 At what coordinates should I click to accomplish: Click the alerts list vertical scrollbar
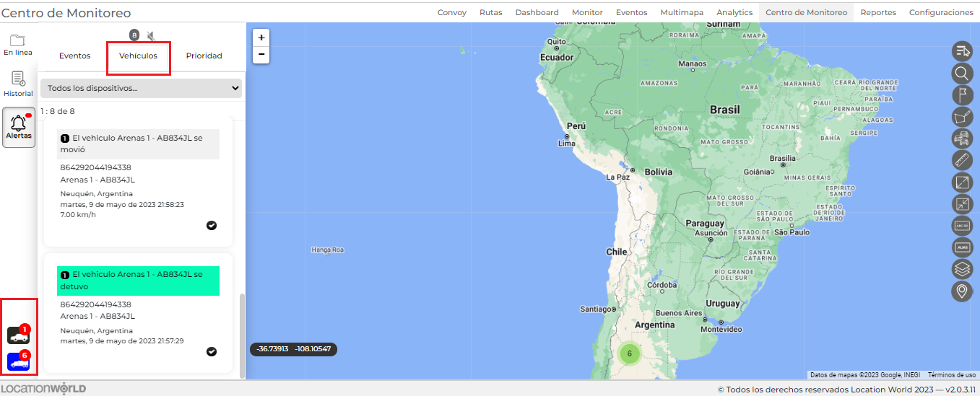pos(242,335)
